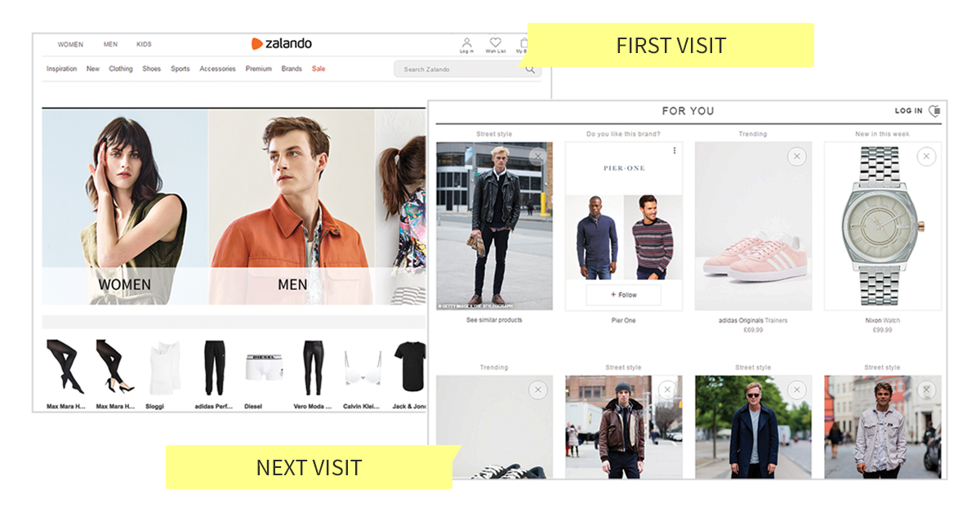
Task: Open the Clothing category menu
Action: pos(121,69)
